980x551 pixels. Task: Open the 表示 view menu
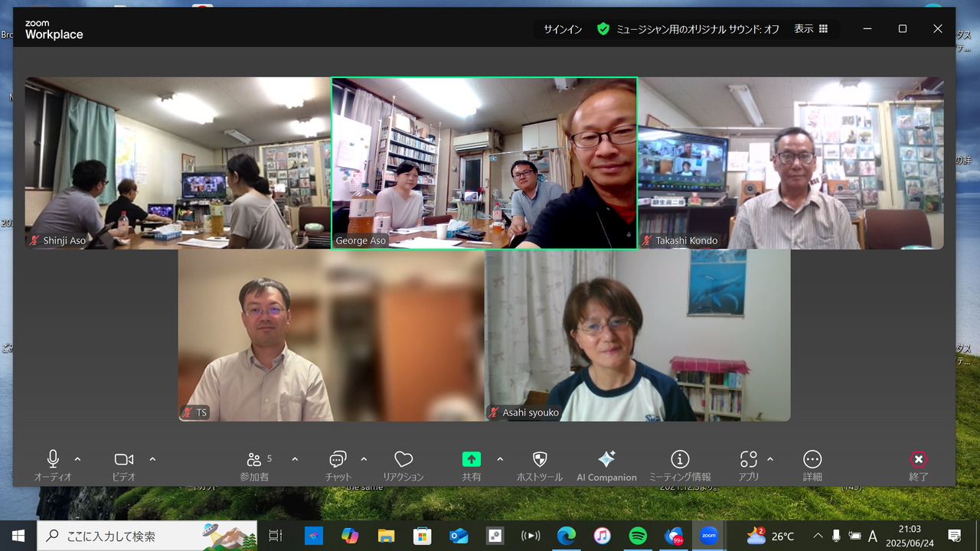811,29
